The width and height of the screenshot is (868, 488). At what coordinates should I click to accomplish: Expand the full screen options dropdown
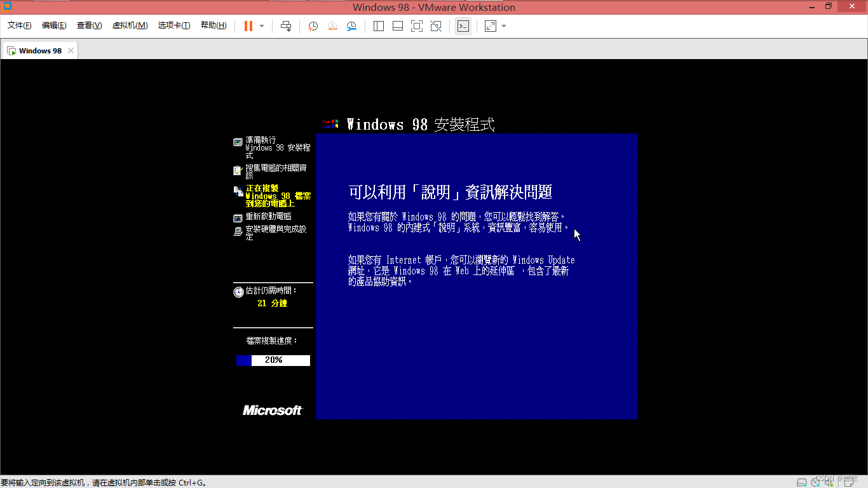tap(504, 26)
